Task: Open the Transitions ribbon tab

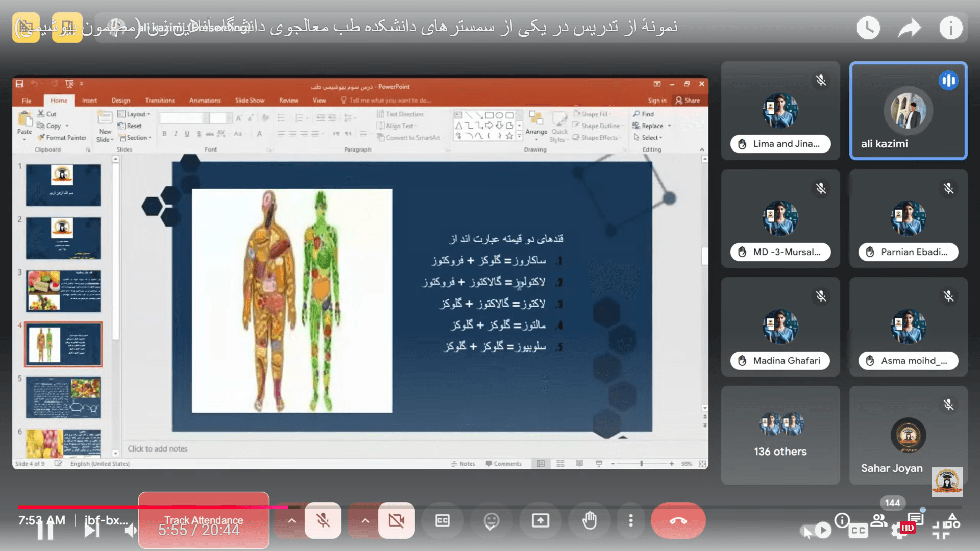Action: (x=159, y=101)
